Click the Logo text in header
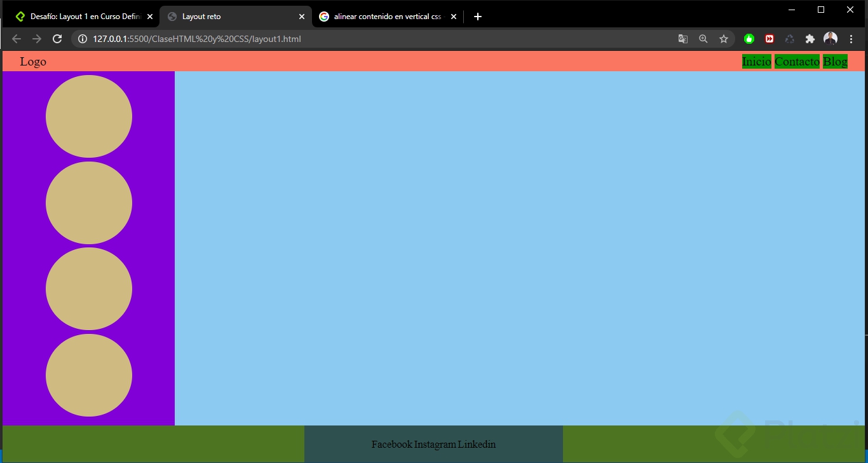868x463 pixels. coord(33,62)
